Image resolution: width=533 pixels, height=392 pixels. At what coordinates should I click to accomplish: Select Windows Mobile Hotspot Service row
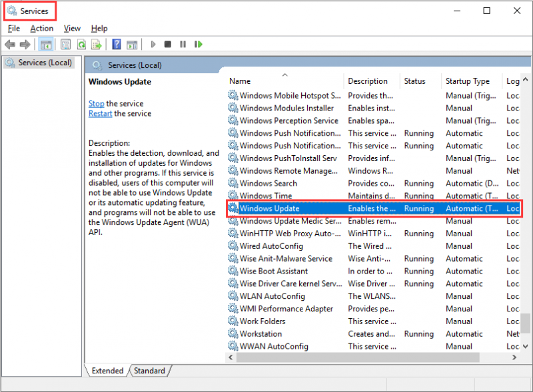click(x=373, y=95)
